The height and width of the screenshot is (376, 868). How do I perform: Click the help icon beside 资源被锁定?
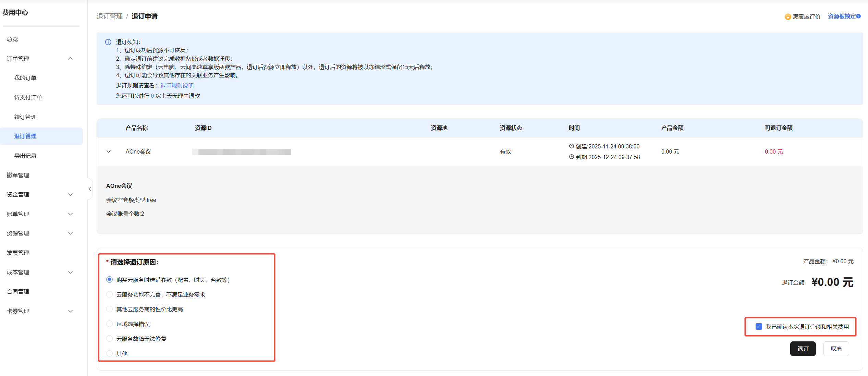click(858, 16)
